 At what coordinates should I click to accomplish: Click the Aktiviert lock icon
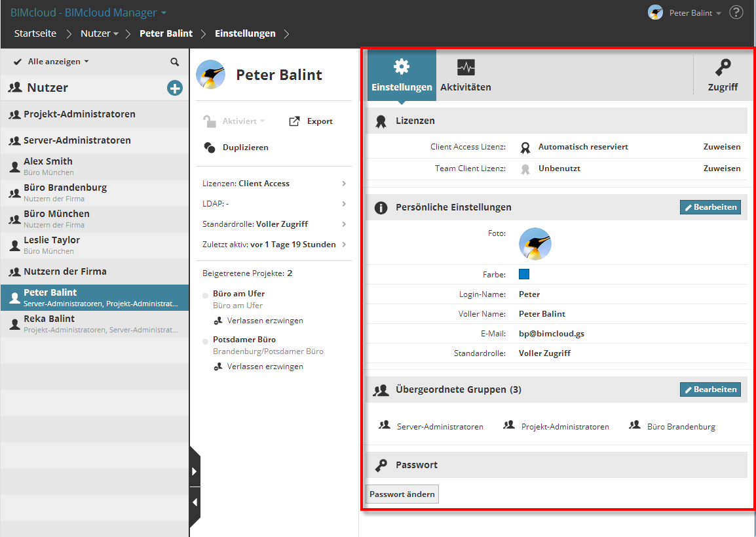click(x=209, y=121)
